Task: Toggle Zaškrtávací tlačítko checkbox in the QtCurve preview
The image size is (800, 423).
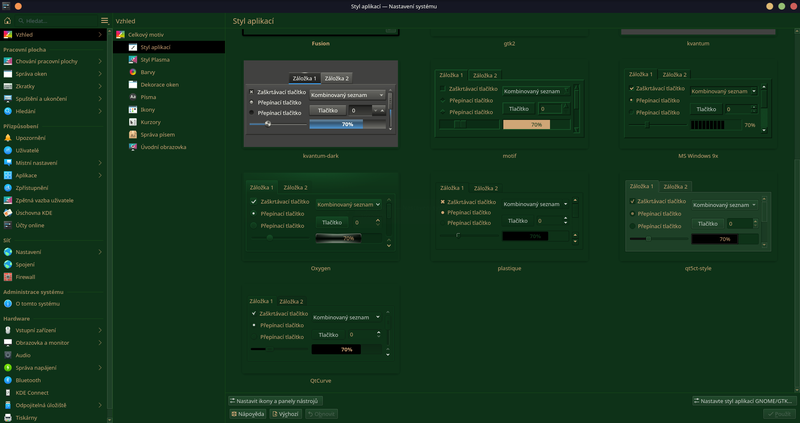Action: click(254, 313)
